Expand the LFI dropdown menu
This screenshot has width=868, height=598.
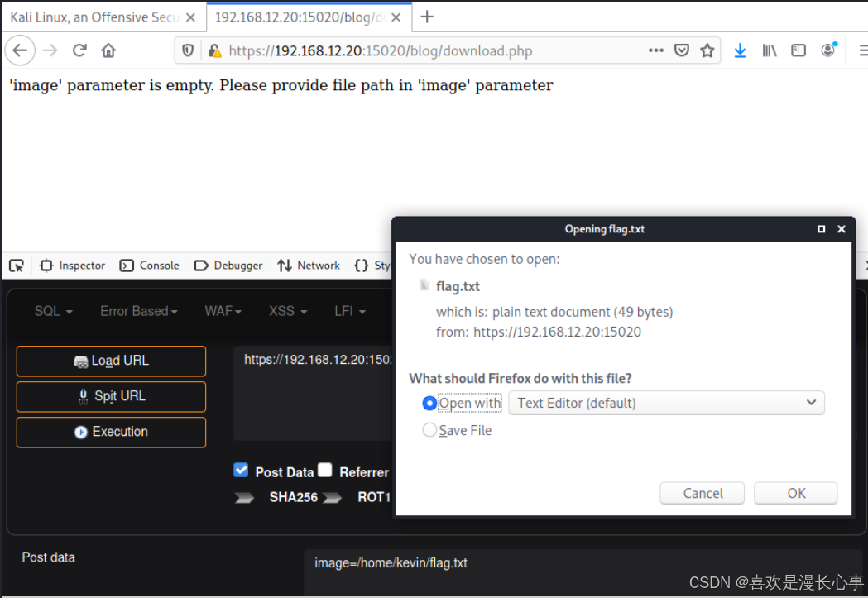350,311
